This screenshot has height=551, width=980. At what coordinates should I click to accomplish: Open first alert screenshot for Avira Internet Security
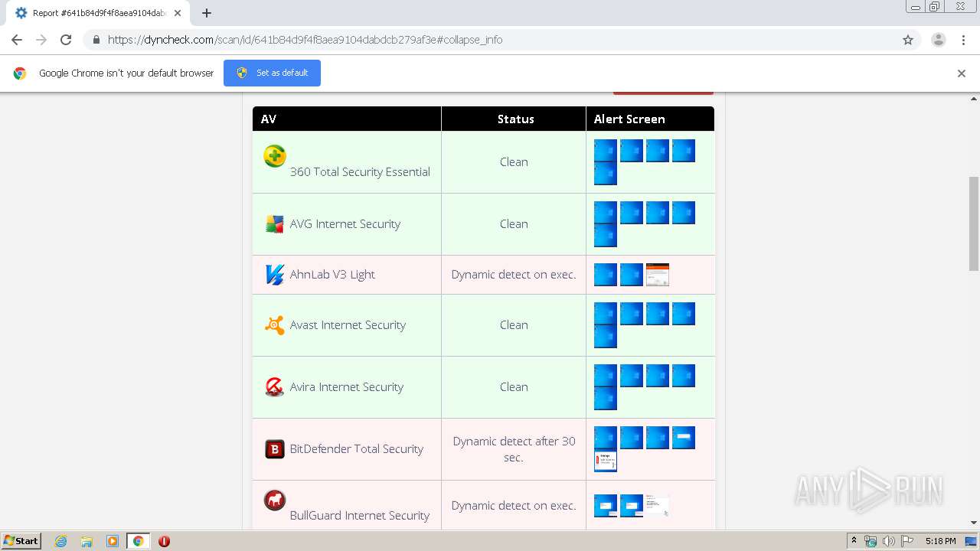tap(605, 376)
